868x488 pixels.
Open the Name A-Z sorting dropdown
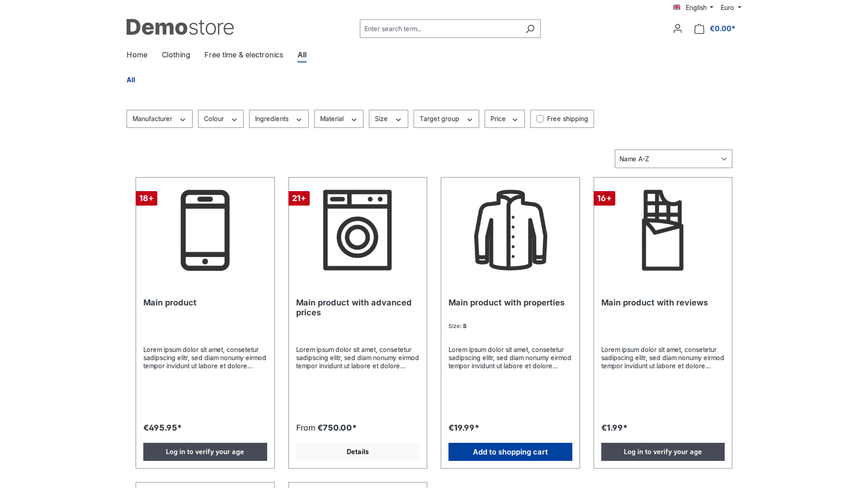[674, 159]
